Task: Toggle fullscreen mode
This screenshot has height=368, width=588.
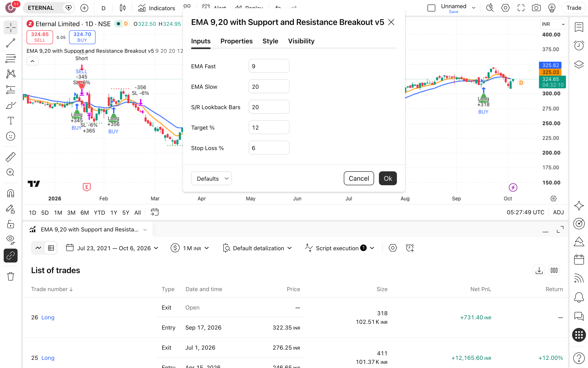Action: click(521, 8)
